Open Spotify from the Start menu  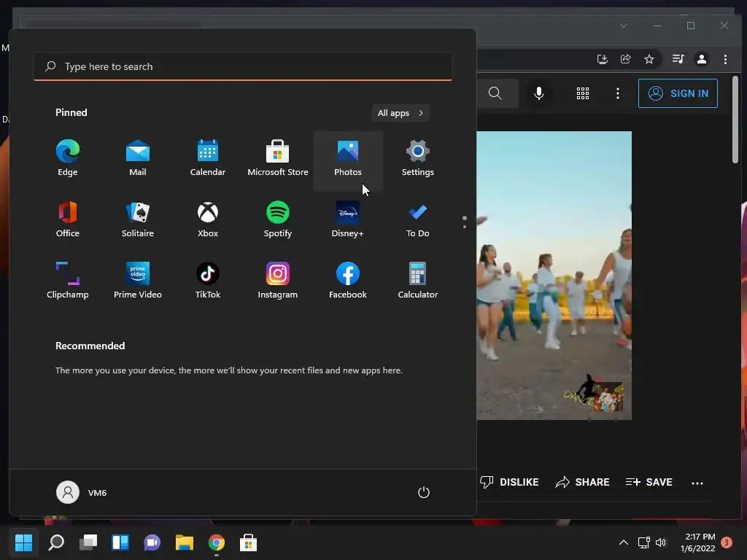pos(278,220)
